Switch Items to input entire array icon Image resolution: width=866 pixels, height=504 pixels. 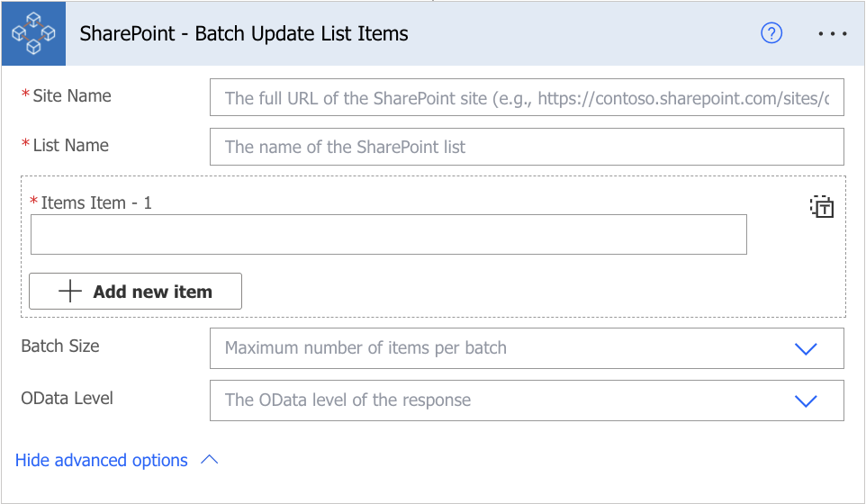[x=822, y=207]
